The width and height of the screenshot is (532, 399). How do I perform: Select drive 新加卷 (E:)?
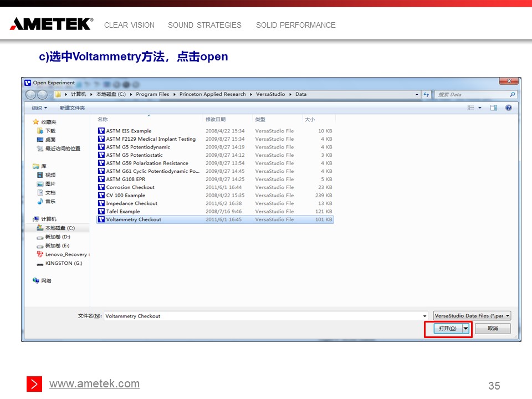[x=53, y=245]
